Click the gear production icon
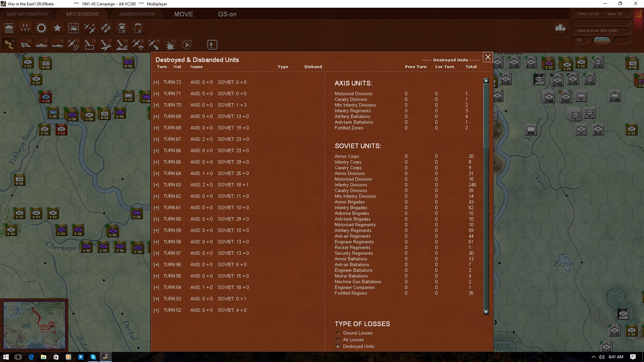The width and height of the screenshot is (644, 362). coord(41,28)
